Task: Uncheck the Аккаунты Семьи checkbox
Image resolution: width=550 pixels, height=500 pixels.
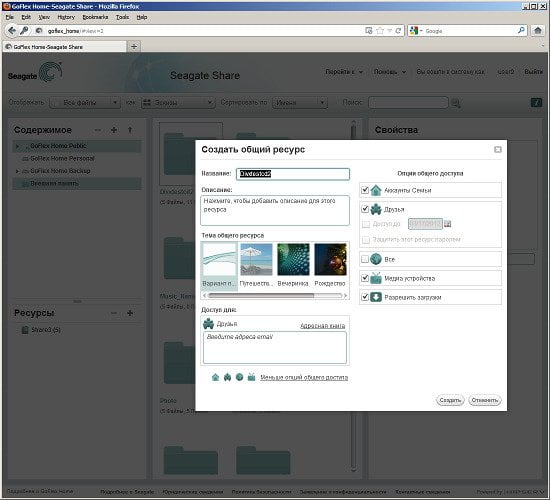Action: point(365,190)
